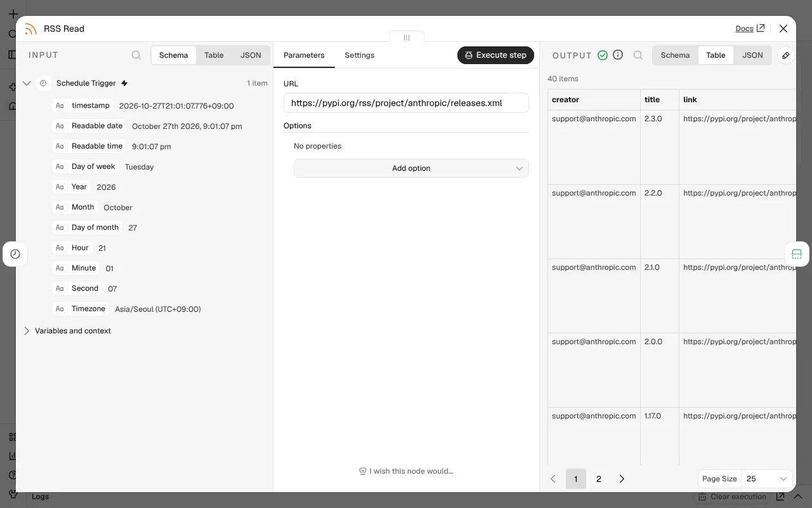This screenshot has width=812, height=508.
Task: Click the Execute step button
Action: [495, 55]
